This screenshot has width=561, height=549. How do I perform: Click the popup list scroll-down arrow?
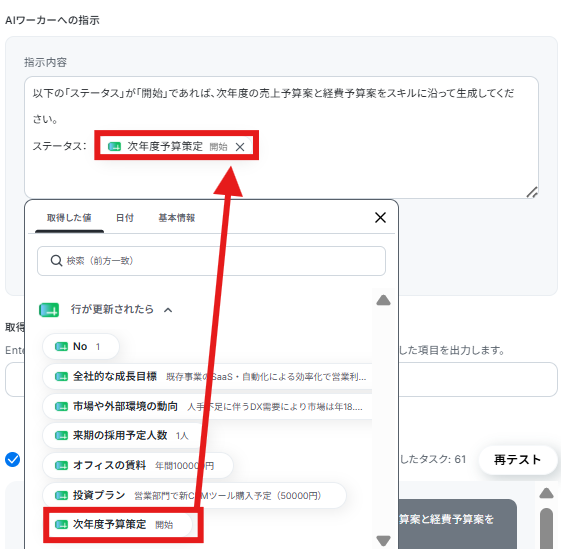383,540
